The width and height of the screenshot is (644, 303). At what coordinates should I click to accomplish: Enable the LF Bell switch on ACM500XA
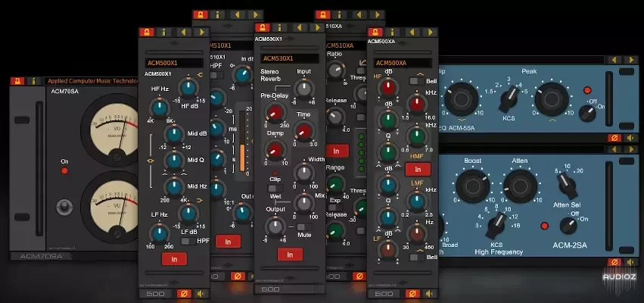pyautogui.click(x=417, y=258)
